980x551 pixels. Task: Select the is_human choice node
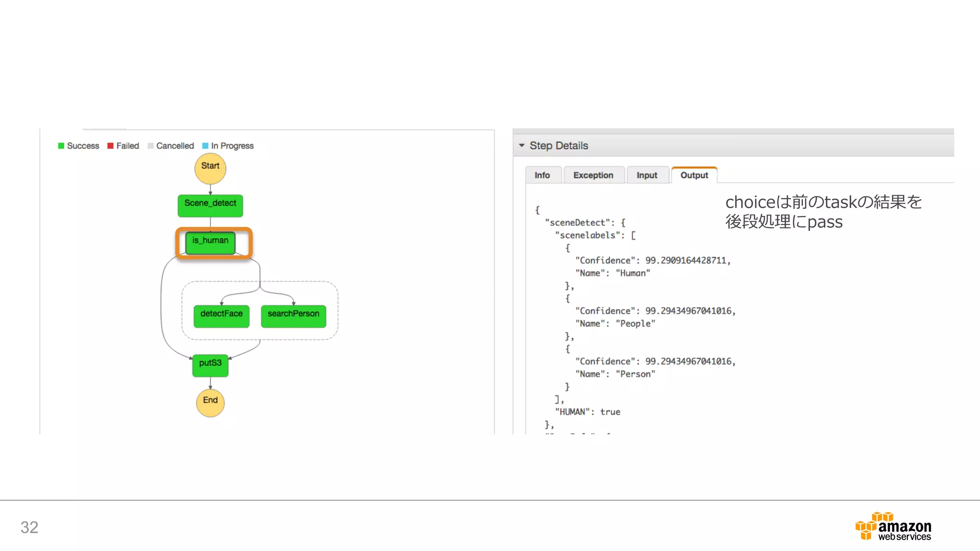tap(211, 242)
